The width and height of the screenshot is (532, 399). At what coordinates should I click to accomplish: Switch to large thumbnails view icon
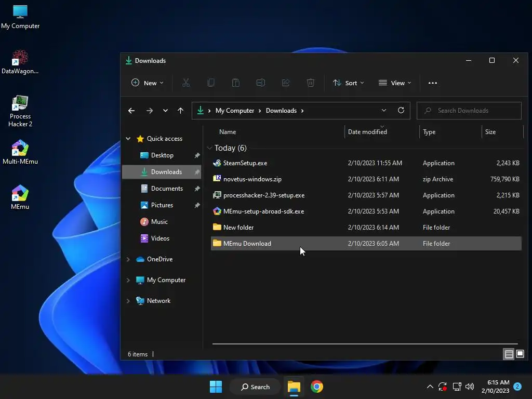point(520,354)
